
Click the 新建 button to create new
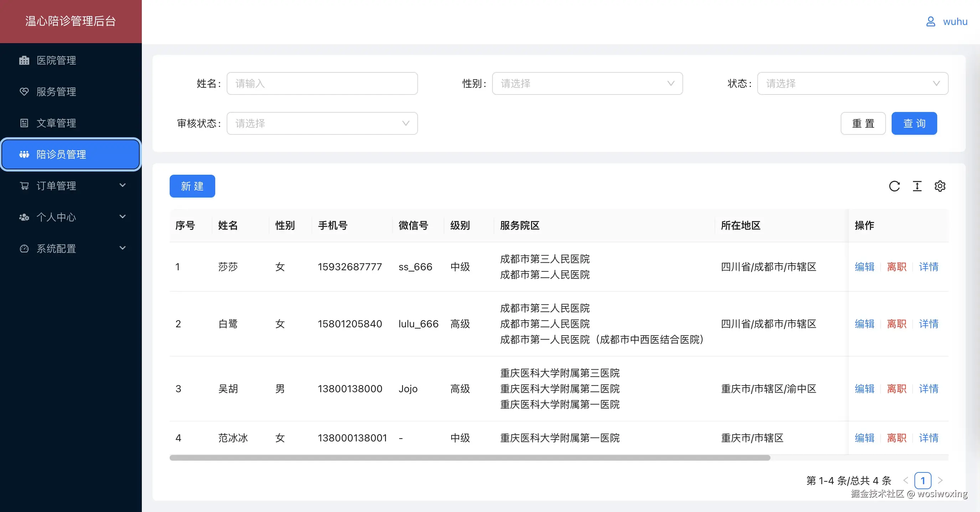pos(192,186)
